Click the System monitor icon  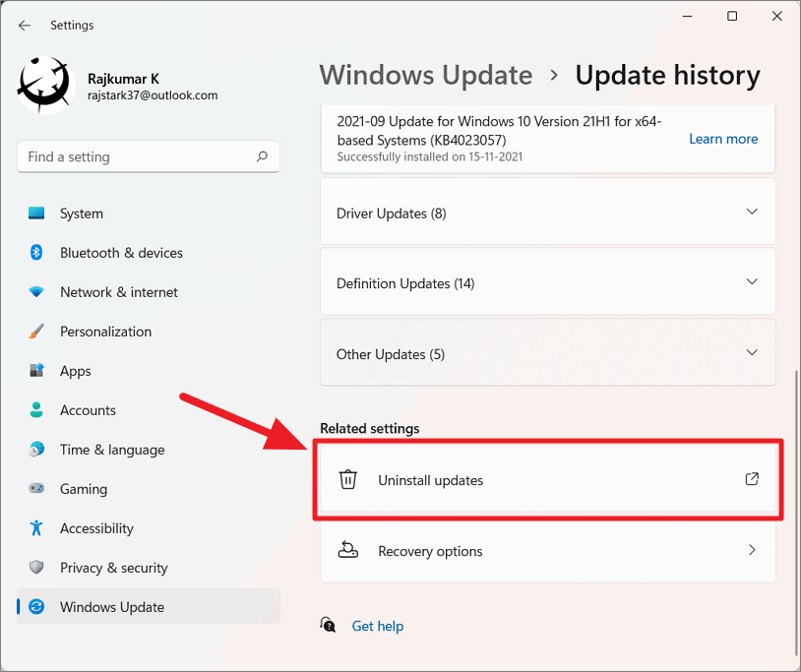point(36,213)
